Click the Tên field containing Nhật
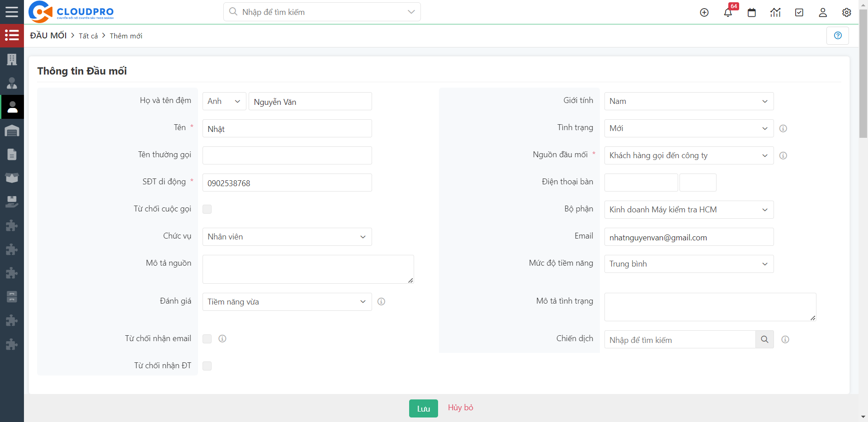 (x=287, y=128)
